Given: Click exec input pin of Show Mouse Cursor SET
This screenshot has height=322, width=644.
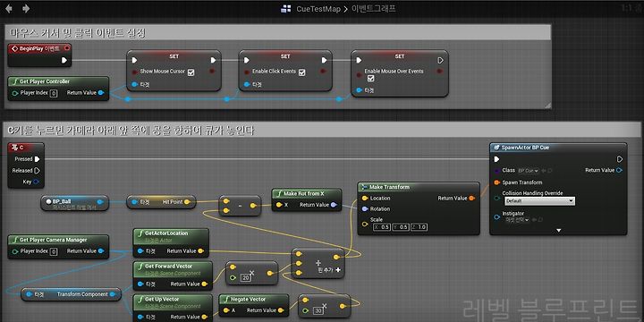Looking at the screenshot, I should pyautogui.click(x=134, y=61).
